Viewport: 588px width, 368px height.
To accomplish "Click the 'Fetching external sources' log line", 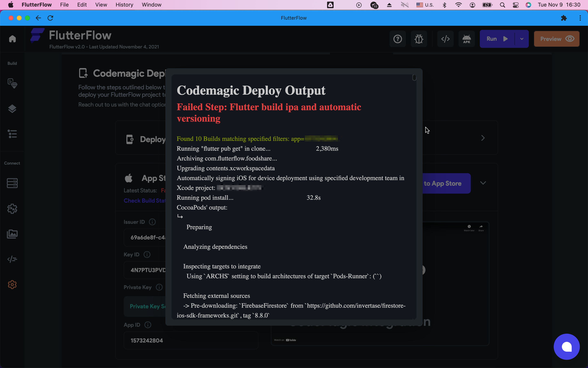I will [x=216, y=296].
